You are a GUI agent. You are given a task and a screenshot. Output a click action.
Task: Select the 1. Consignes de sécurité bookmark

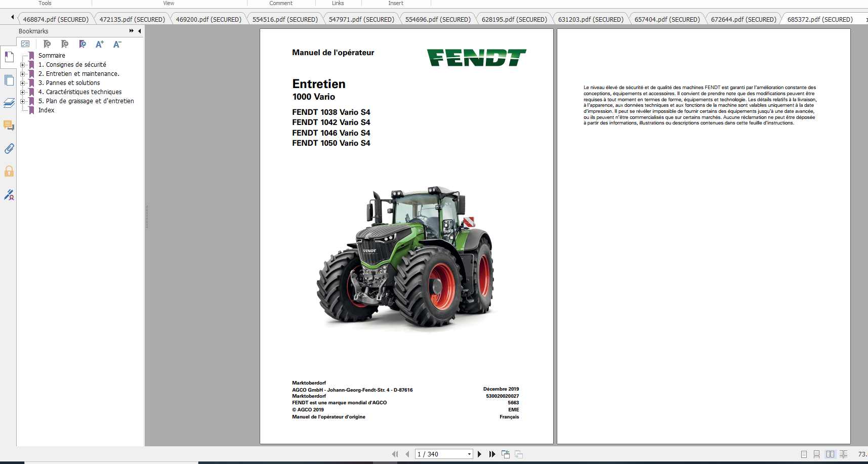click(72, 65)
